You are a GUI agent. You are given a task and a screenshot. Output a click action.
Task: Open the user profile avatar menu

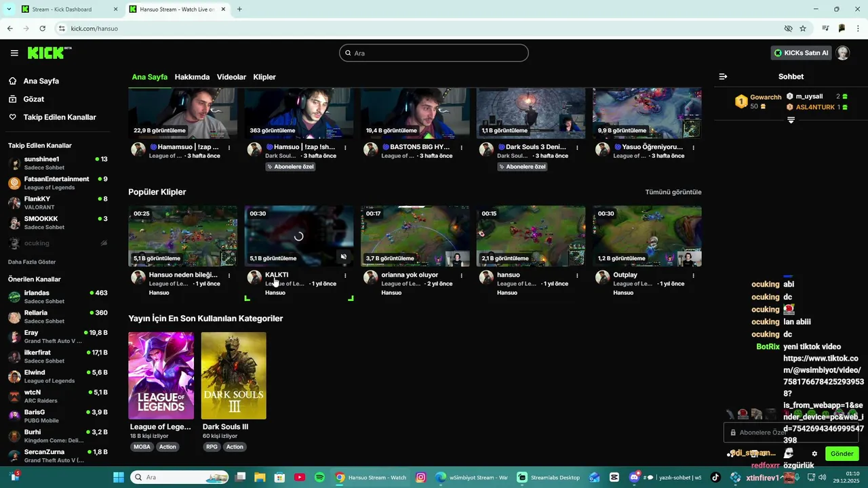(x=843, y=53)
